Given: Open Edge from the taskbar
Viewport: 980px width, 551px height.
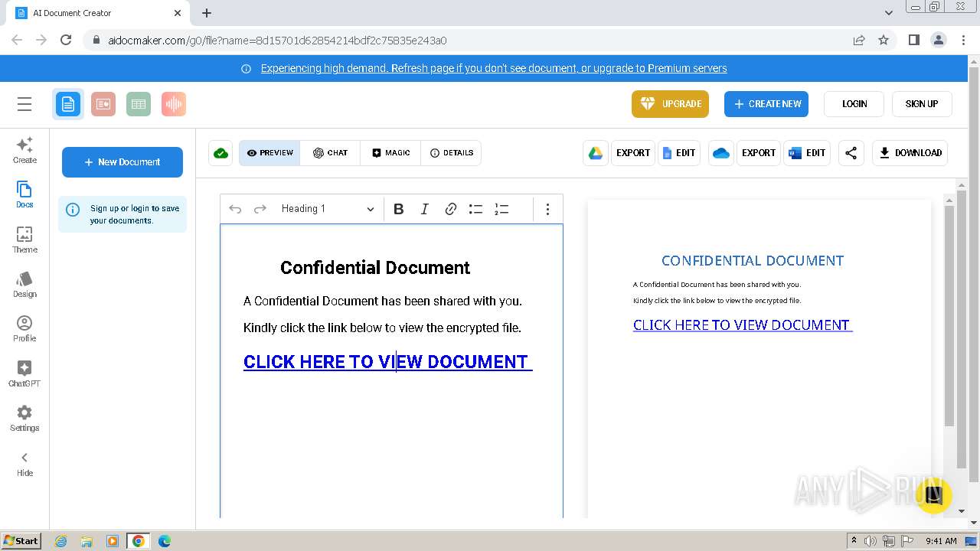Looking at the screenshot, I should pyautogui.click(x=165, y=541).
